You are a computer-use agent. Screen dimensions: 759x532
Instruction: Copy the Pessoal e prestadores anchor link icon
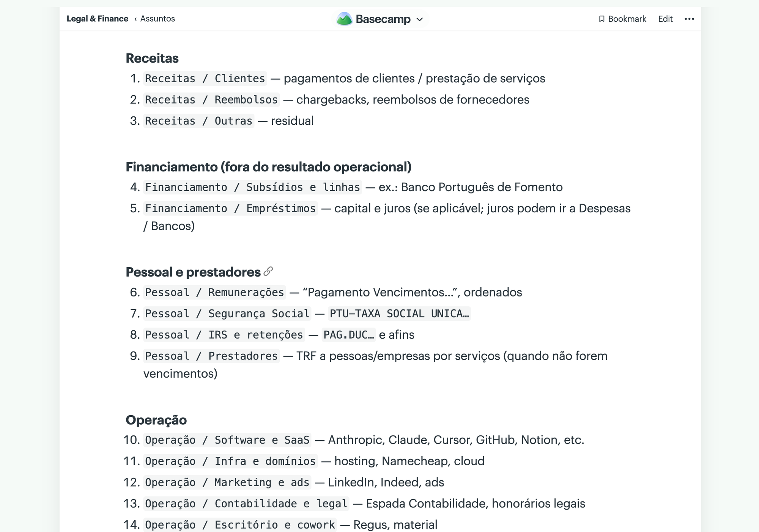(x=268, y=271)
